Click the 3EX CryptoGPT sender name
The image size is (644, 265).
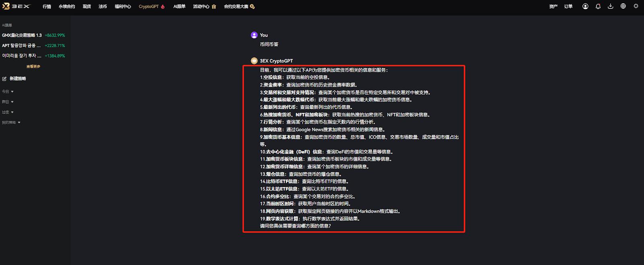click(x=277, y=61)
